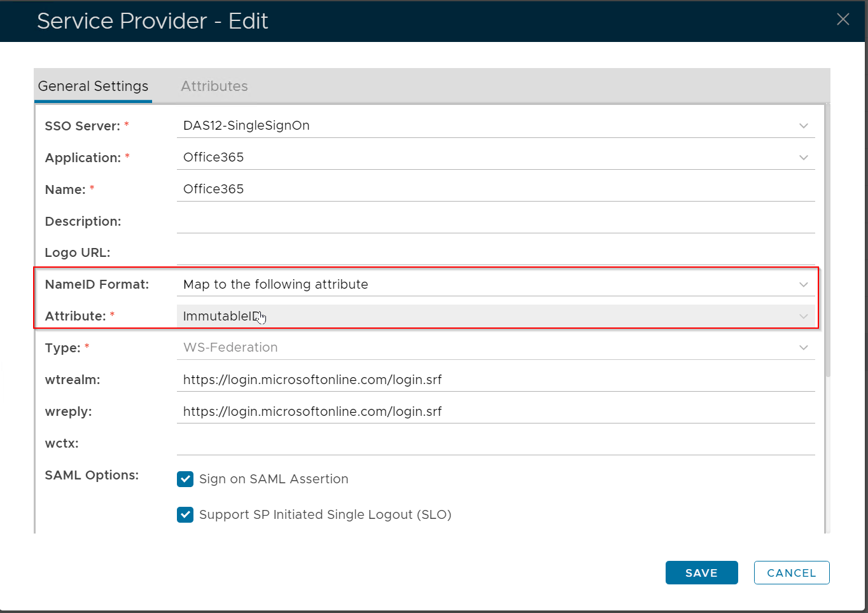Open the General Settings tab

point(93,86)
